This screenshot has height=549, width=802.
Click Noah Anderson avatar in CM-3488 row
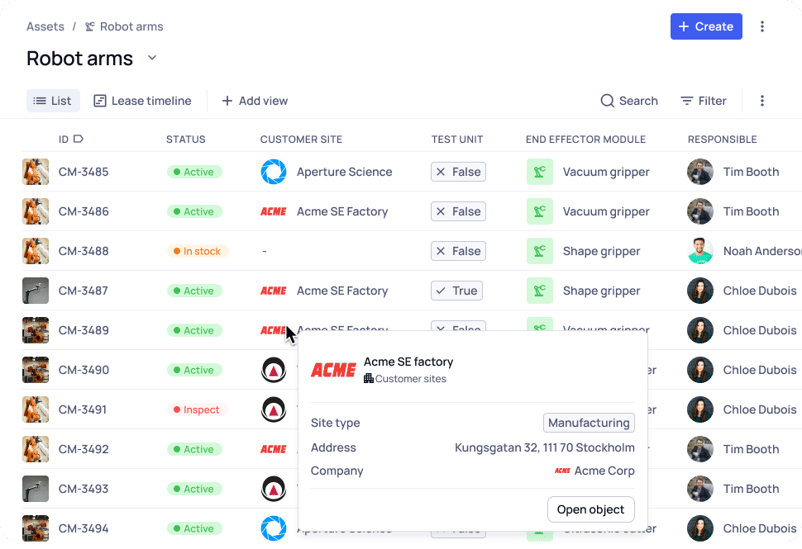(700, 251)
